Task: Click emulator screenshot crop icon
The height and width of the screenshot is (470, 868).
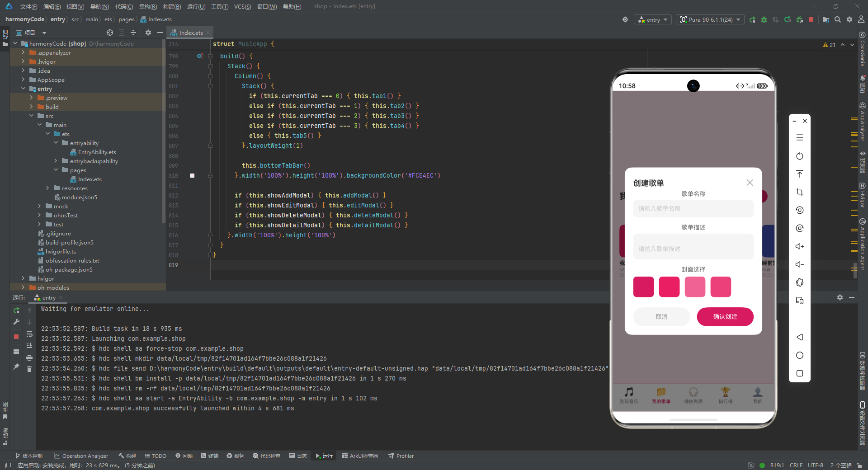Action: point(800,192)
